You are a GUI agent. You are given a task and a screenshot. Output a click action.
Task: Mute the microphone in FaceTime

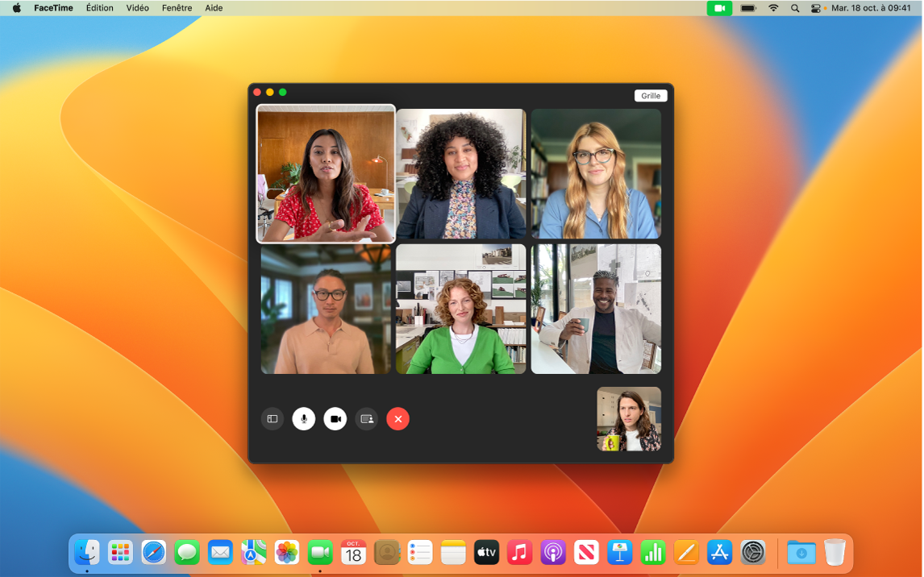point(304,418)
